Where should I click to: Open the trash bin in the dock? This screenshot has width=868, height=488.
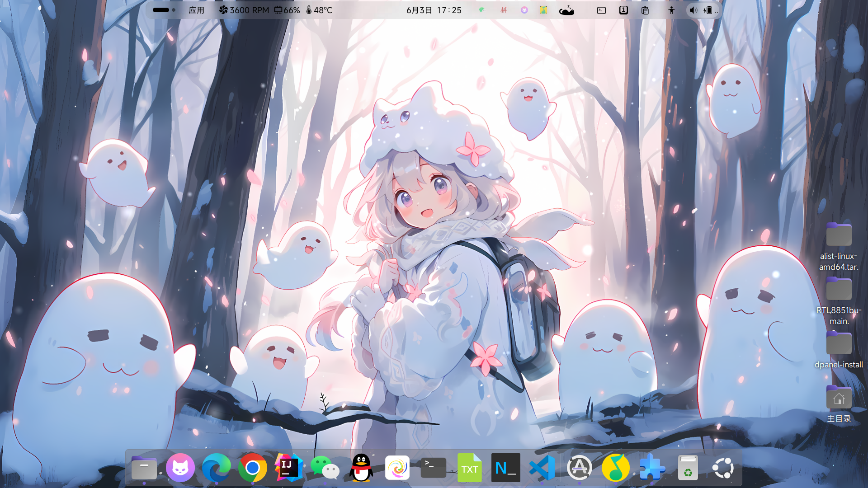pyautogui.click(x=688, y=468)
